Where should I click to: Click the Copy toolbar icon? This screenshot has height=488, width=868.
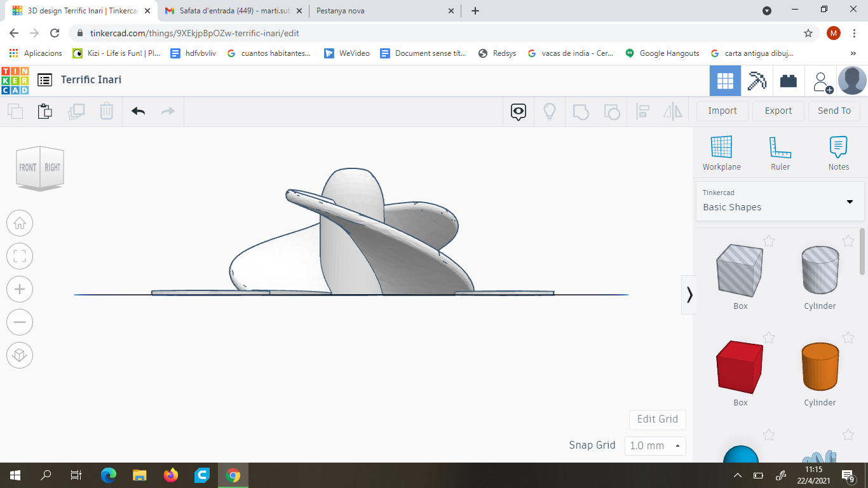[15, 111]
